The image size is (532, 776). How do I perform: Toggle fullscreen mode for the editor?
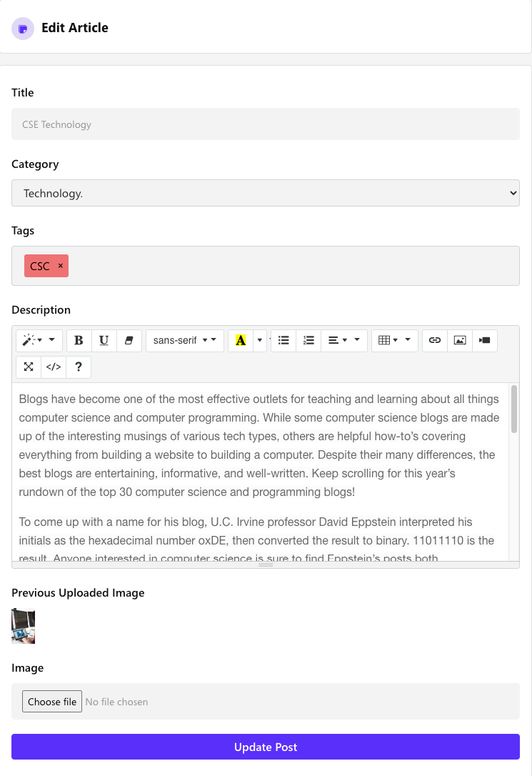coord(29,367)
